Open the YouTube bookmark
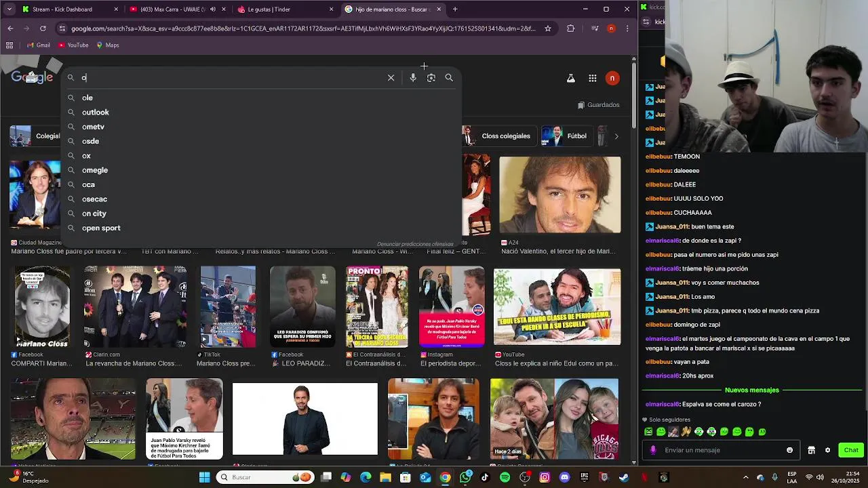Image resolution: width=868 pixels, height=488 pixels. coord(73,45)
